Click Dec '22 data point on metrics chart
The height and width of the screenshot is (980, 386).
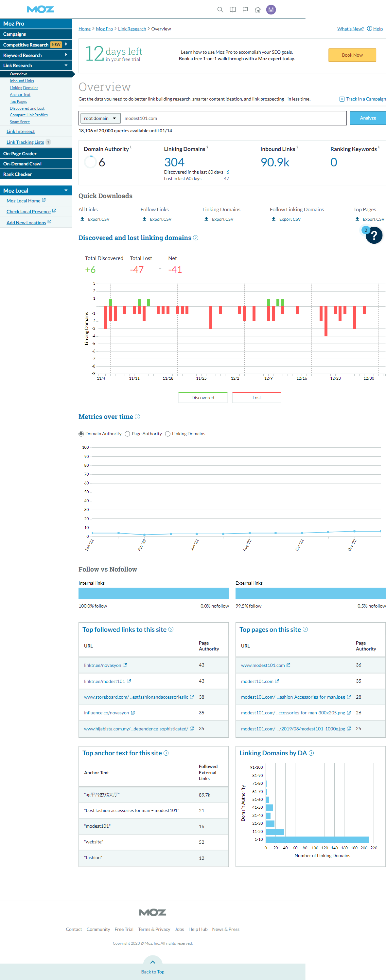coord(355,531)
